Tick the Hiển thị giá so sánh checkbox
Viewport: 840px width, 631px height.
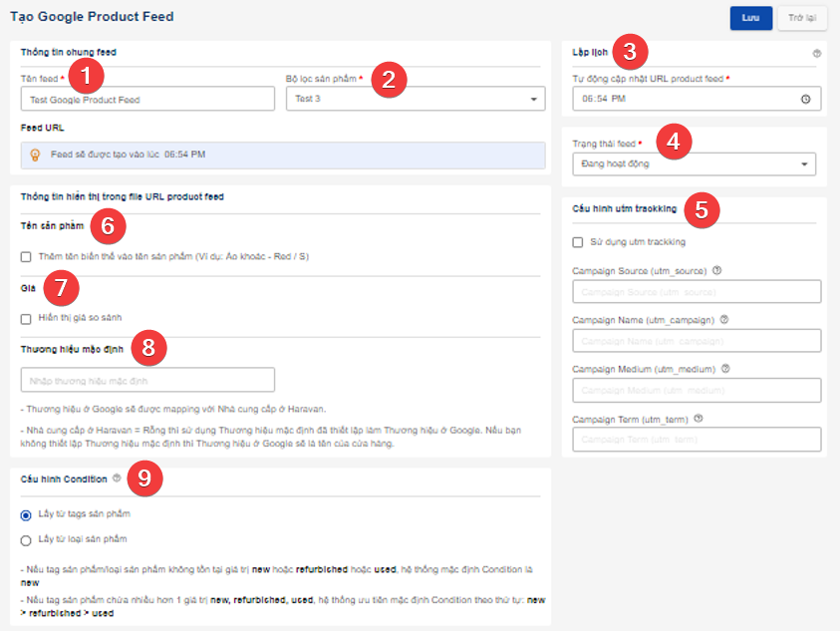point(26,318)
